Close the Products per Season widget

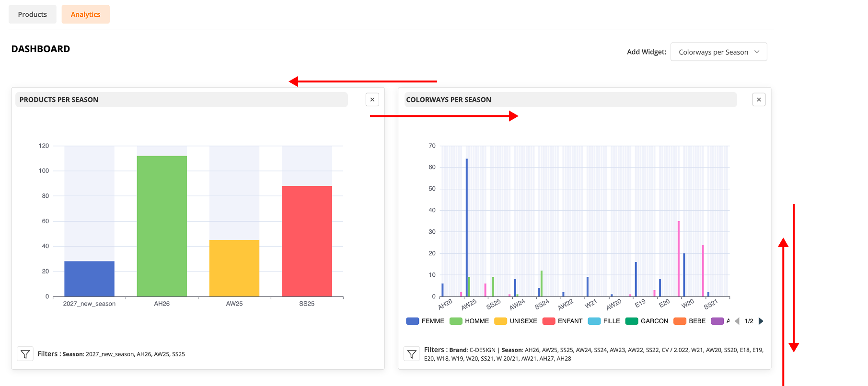coord(372,100)
